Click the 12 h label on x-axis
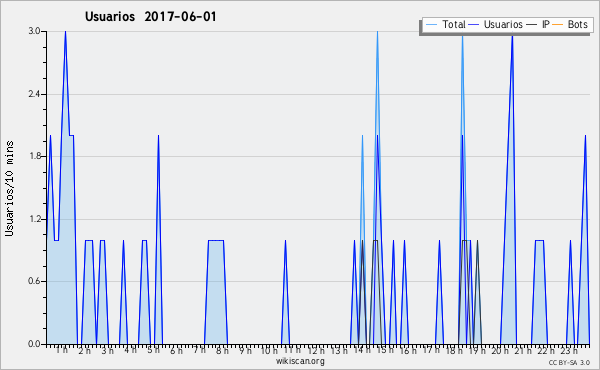The image size is (600, 370). [x=316, y=350]
